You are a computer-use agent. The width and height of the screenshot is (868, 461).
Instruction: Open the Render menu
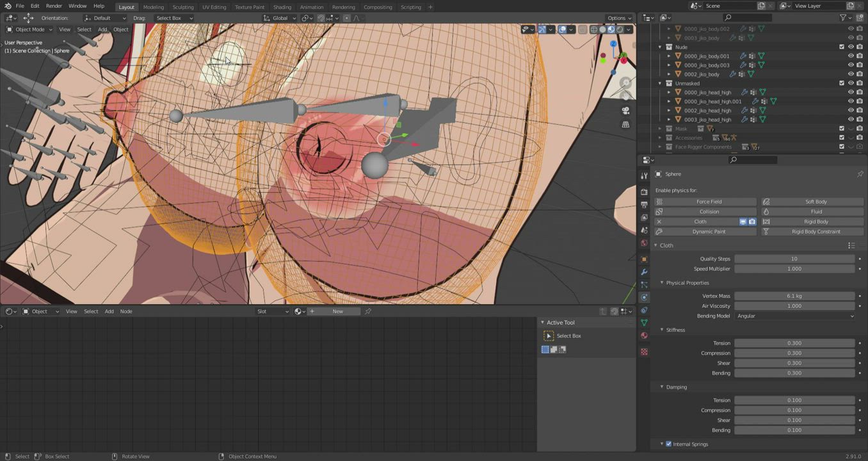point(54,6)
